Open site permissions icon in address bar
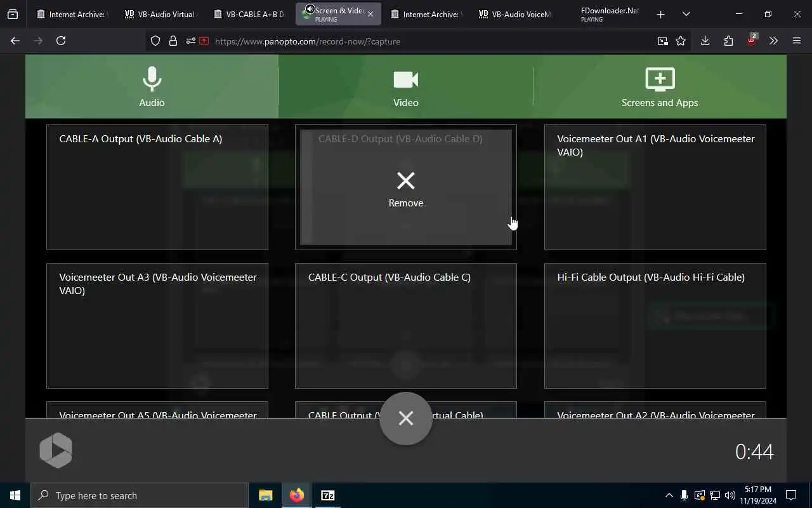 (190, 41)
